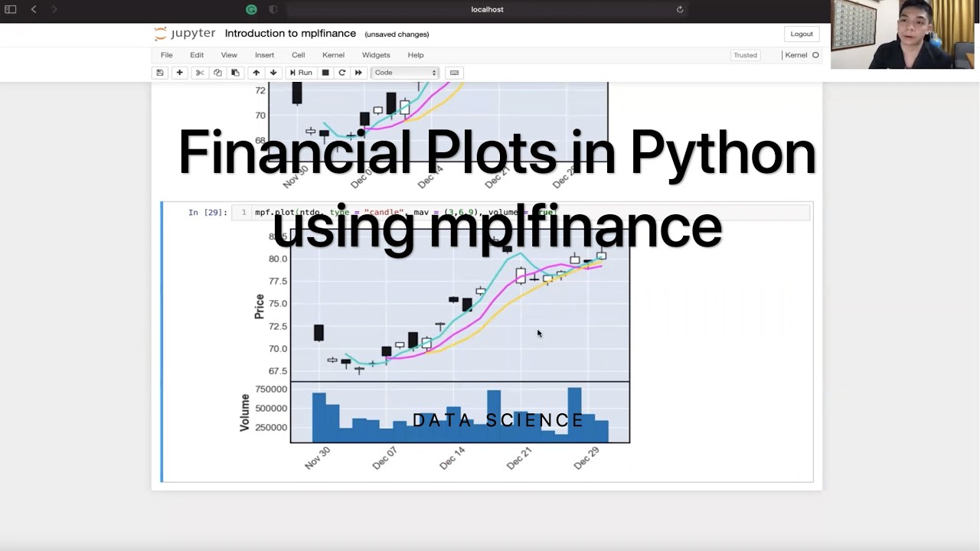Copy selected cells icon
The width and height of the screenshot is (980, 551).
point(217,73)
